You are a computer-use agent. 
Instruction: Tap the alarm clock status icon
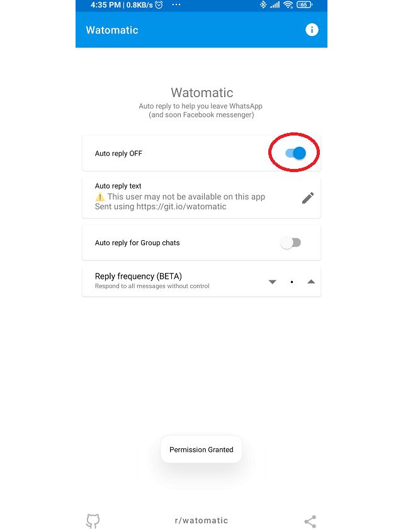coord(159,5)
